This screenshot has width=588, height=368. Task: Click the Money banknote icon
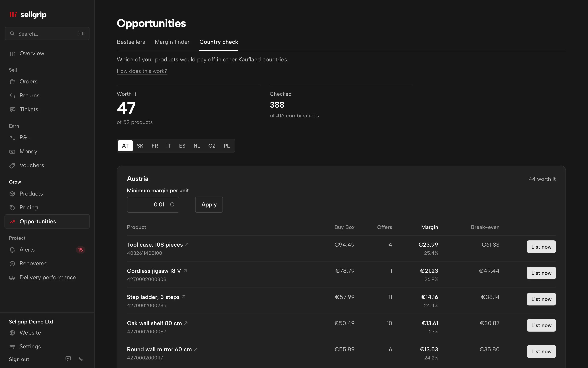tap(12, 152)
